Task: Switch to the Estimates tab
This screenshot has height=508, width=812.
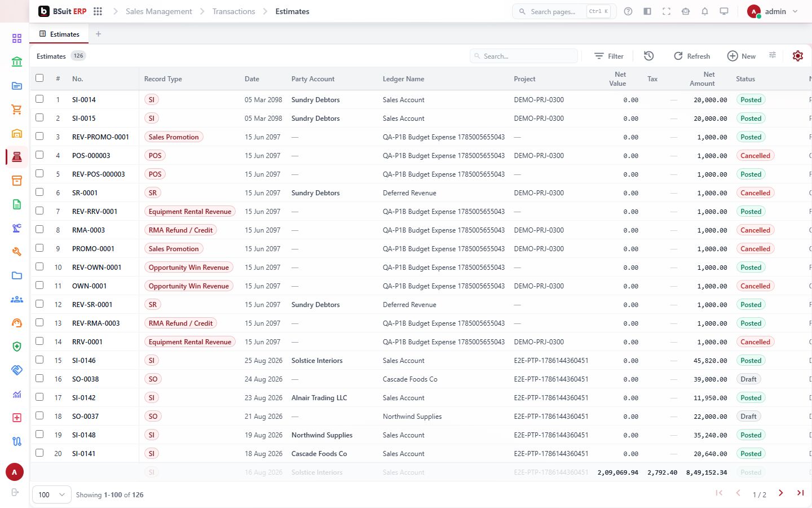Action: pyautogui.click(x=59, y=34)
